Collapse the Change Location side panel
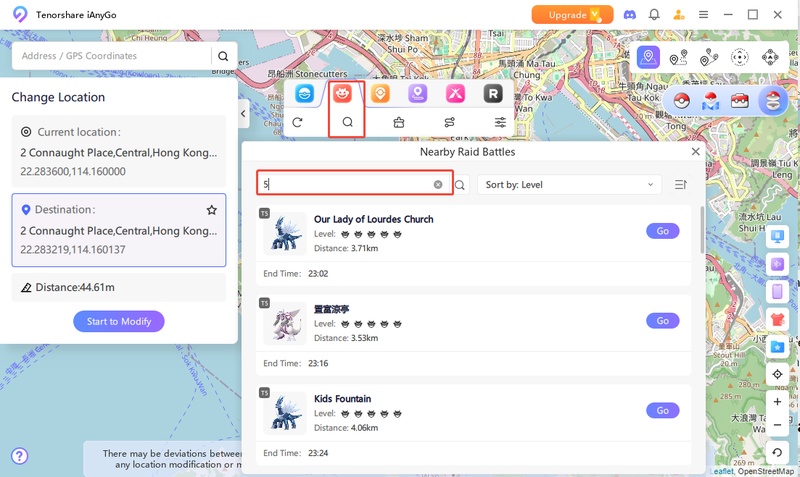The width and height of the screenshot is (800, 477). click(243, 114)
